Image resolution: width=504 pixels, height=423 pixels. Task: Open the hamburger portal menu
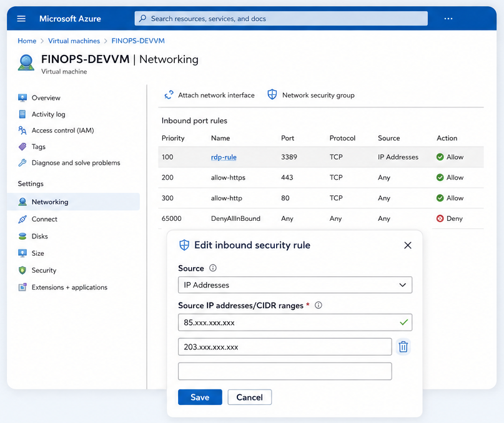pyautogui.click(x=21, y=19)
